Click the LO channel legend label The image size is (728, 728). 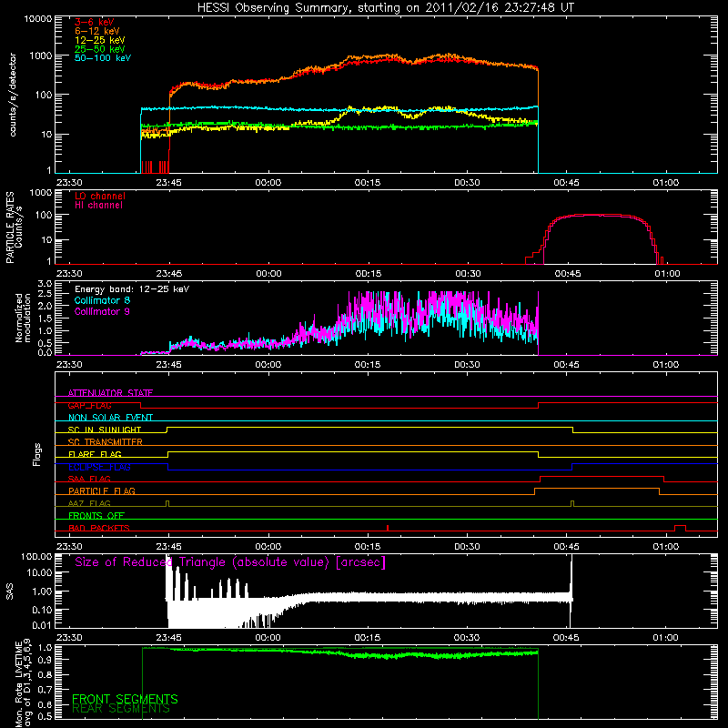point(100,196)
